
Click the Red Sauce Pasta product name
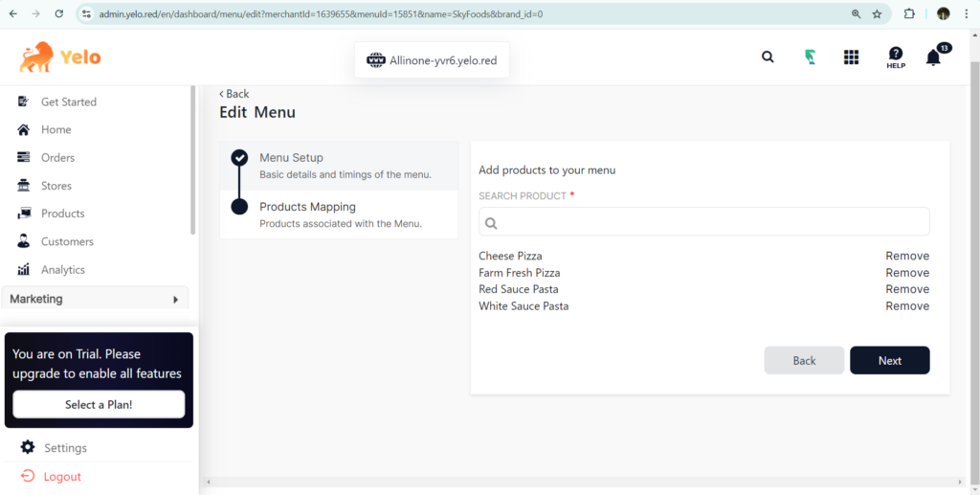tap(518, 289)
